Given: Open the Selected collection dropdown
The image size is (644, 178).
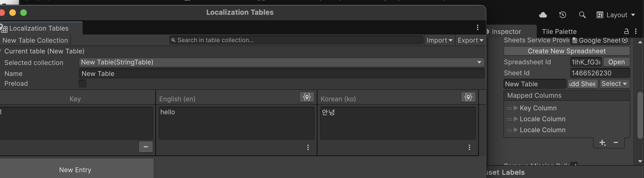Looking at the screenshot, I should [281, 62].
